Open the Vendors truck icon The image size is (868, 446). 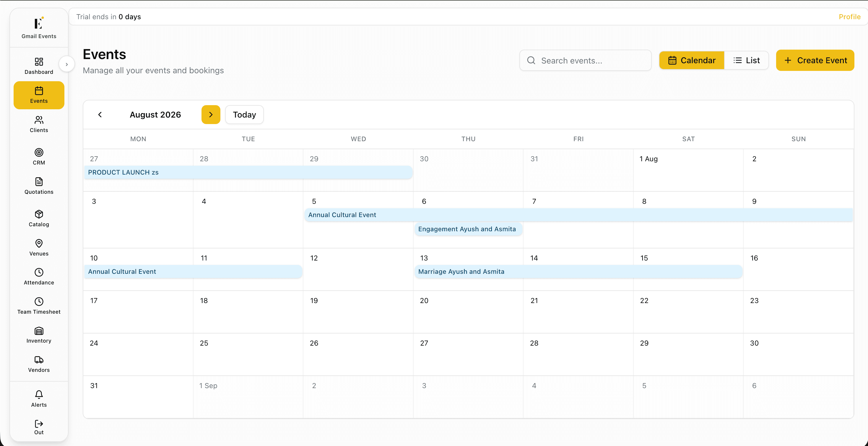click(39, 360)
